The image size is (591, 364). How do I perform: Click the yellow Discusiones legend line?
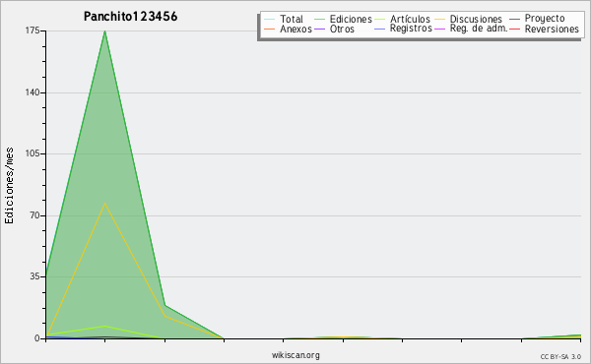tap(440, 20)
